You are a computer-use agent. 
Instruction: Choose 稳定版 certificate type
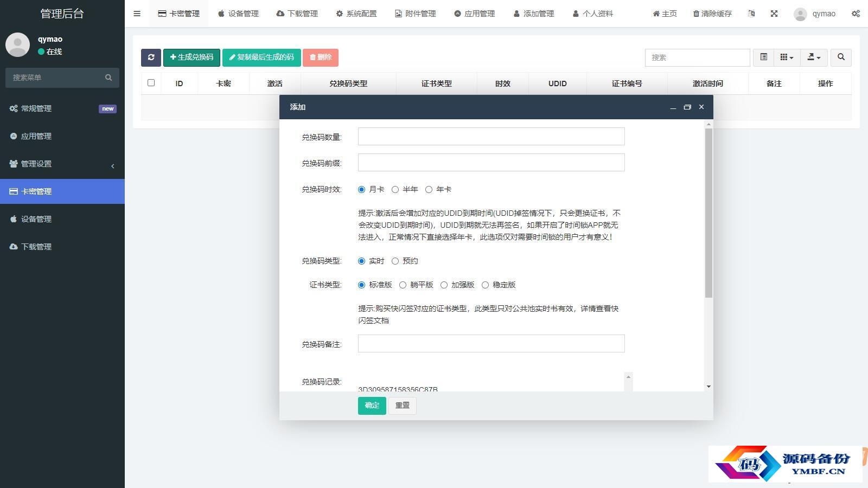[485, 285]
